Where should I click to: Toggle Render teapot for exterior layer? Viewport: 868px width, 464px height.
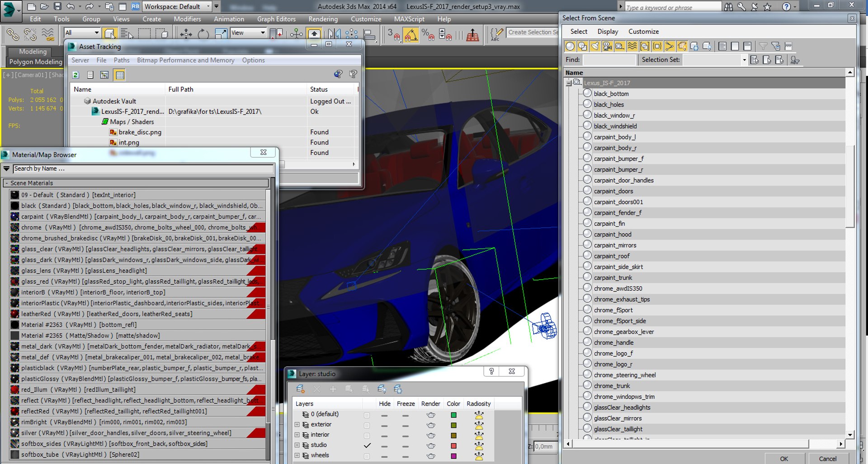[x=431, y=425]
